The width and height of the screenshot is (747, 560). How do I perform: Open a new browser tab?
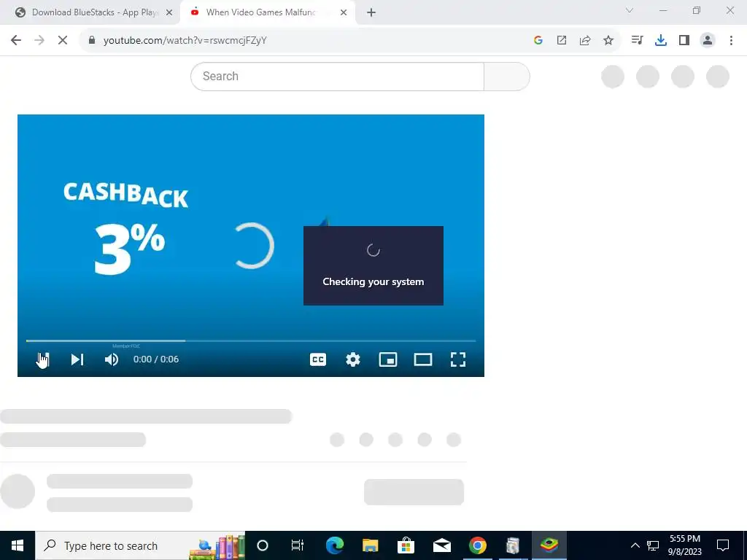click(371, 13)
